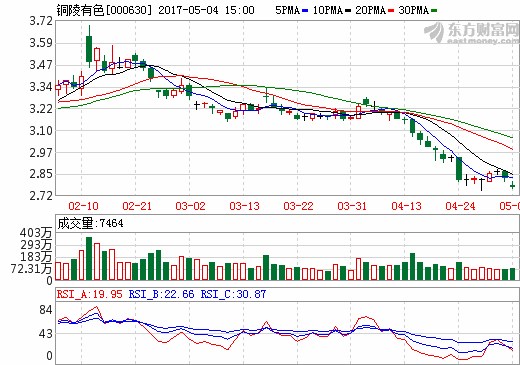
Task: Click the 2.97 price axis label
Action: [41, 152]
